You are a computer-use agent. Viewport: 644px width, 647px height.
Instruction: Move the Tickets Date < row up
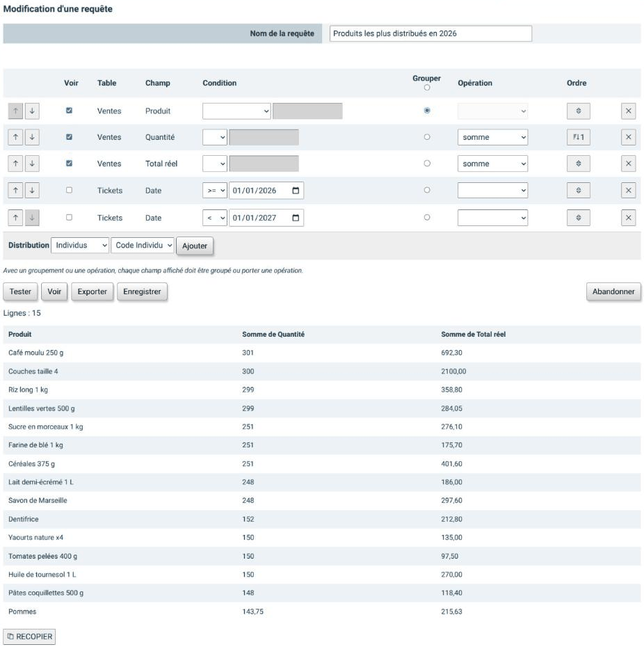[x=16, y=218]
